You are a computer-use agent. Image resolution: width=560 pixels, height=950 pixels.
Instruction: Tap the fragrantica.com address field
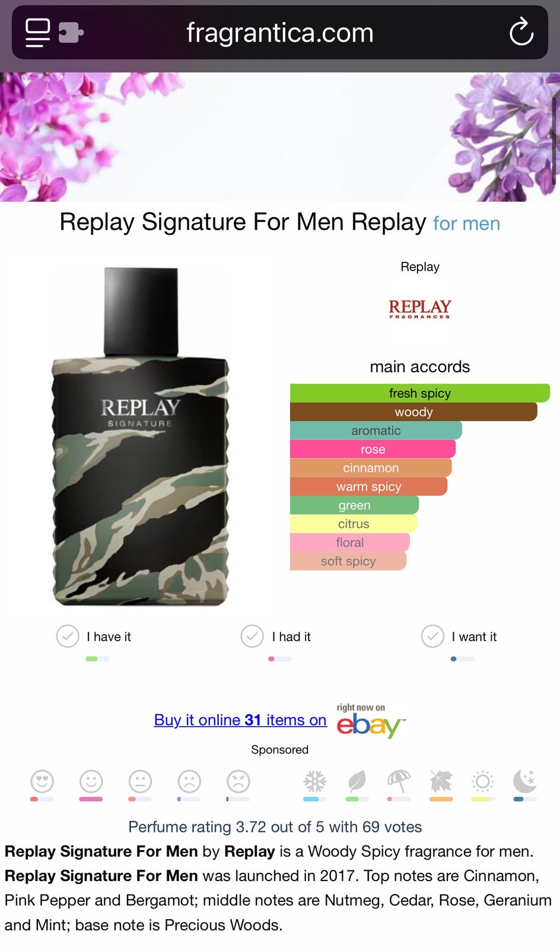(280, 32)
